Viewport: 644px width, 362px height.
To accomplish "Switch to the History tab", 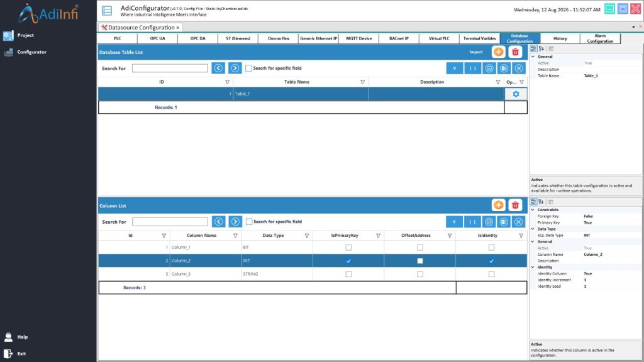I will [560, 38].
